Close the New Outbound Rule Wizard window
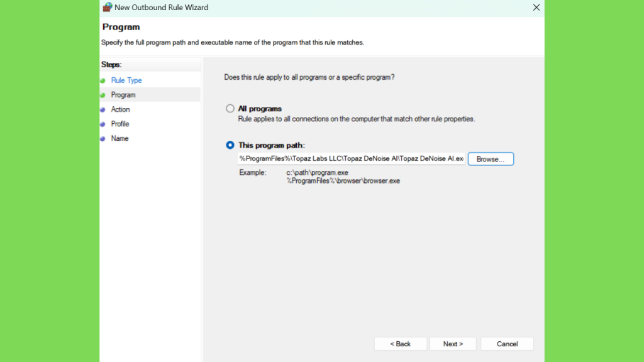The image size is (644, 362). [x=536, y=8]
